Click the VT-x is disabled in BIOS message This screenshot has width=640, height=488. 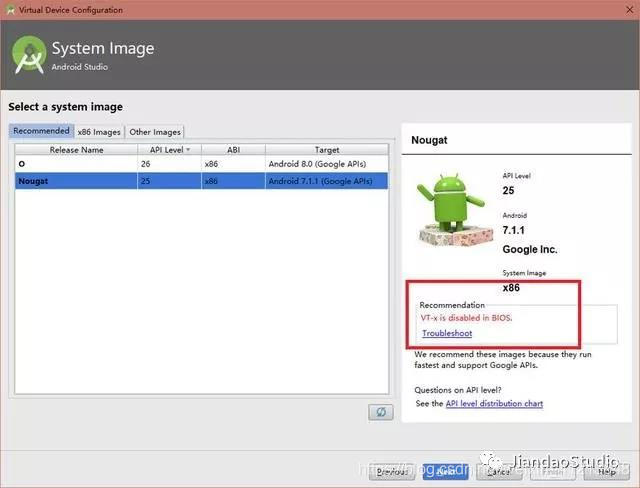pos(467,318)
